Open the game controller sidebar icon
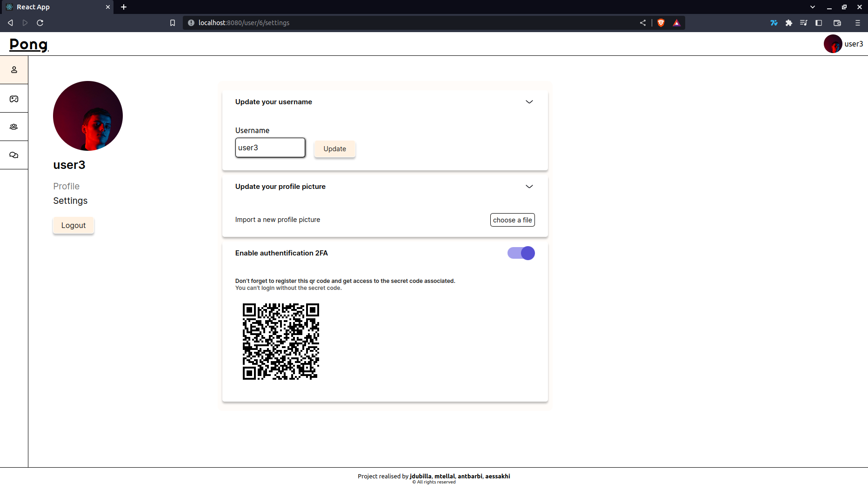The width and height of the screenshot is (868, 490). pos(14,99)
